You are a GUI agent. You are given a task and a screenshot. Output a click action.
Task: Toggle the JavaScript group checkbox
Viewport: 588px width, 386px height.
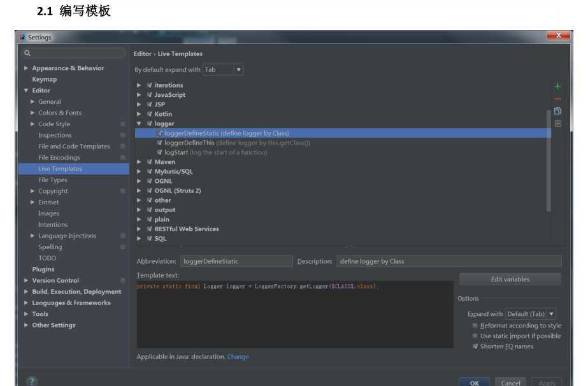[x=150, y=95]
